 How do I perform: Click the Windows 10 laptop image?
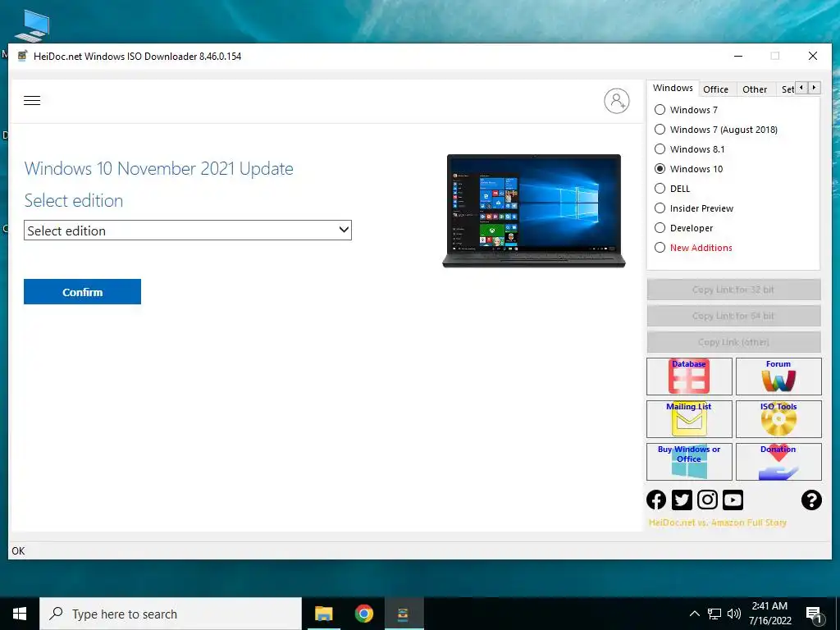click(534, 211)
